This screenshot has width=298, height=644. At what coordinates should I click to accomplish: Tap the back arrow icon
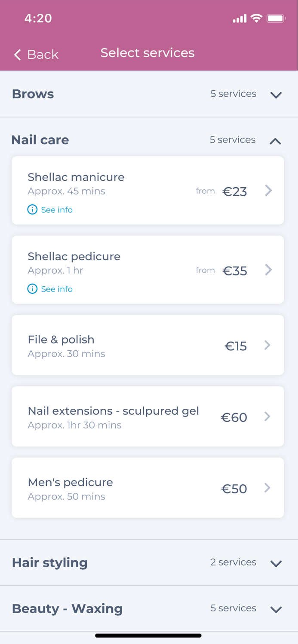(17, 55)
